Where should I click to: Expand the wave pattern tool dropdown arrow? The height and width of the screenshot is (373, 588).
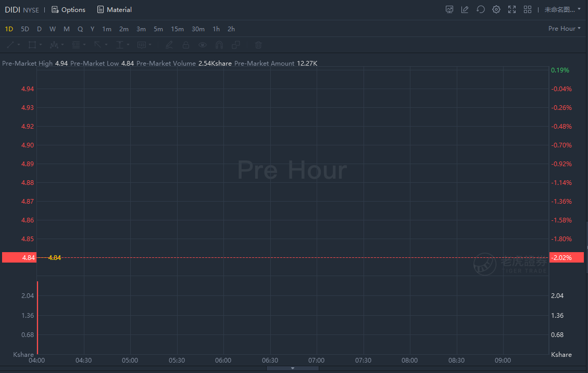62,45
